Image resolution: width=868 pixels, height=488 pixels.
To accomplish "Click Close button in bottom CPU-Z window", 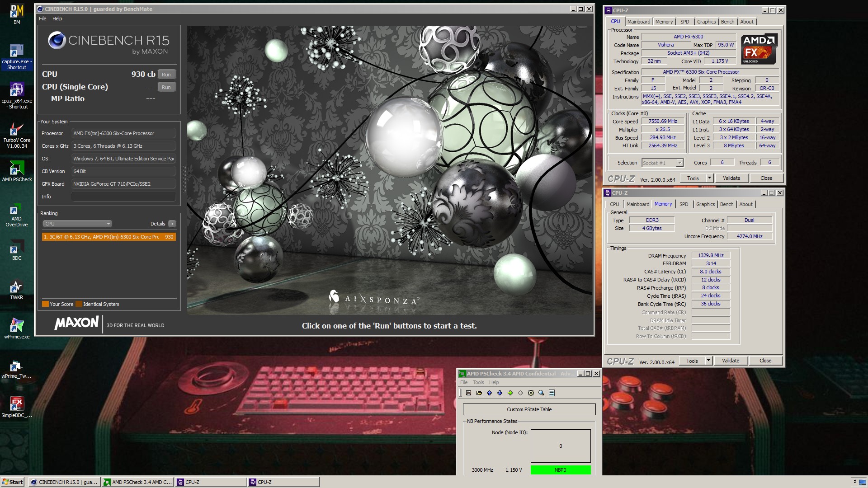I will click(765, 361).
